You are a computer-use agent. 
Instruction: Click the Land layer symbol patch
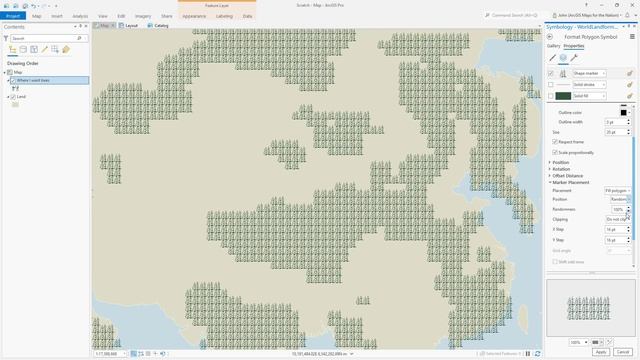(16, 104)
